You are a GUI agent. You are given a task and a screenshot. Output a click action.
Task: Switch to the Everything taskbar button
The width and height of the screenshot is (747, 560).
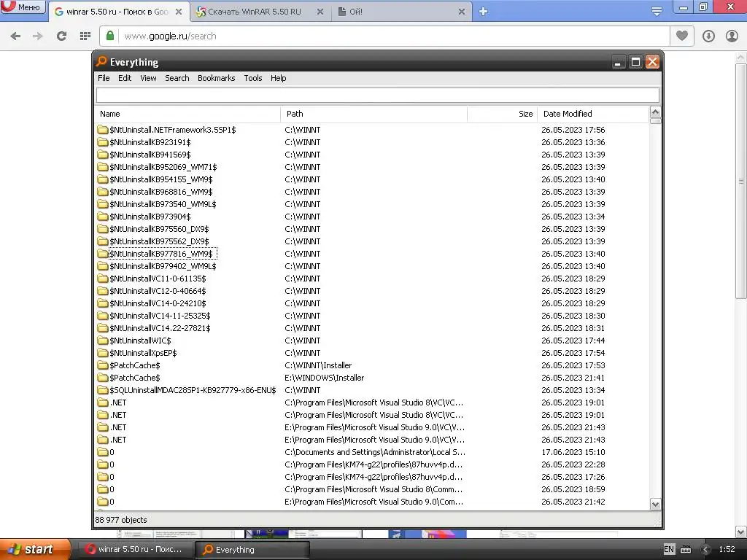[x=252, y=550]
